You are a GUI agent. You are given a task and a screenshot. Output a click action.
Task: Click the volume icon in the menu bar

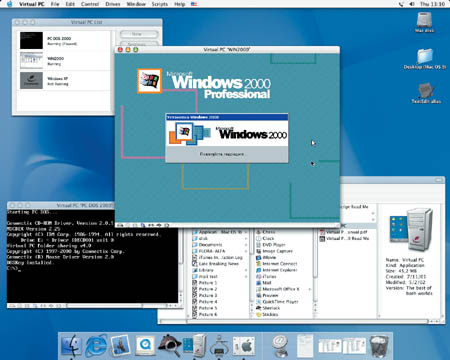pos(412,4)
